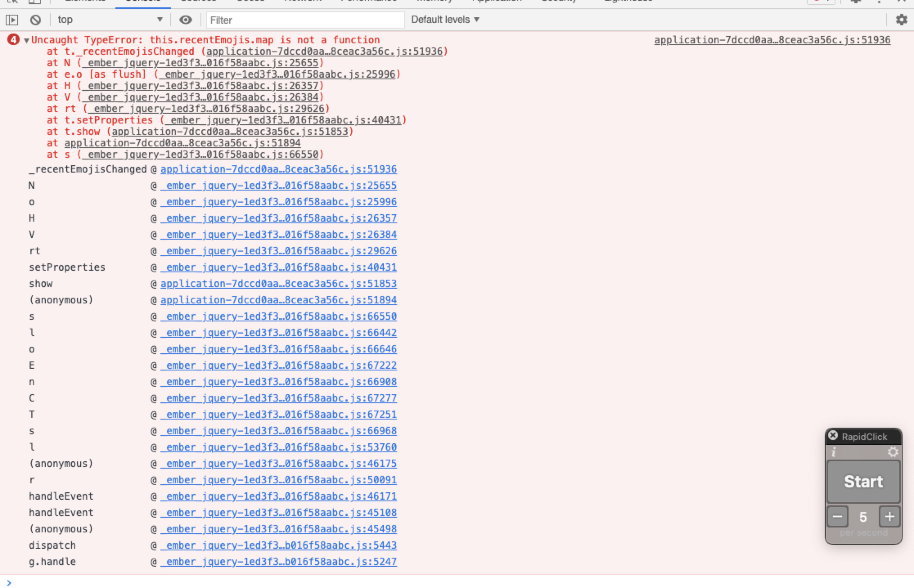Click the red error count badge
The image size is (914, 588).
[13, 40]
